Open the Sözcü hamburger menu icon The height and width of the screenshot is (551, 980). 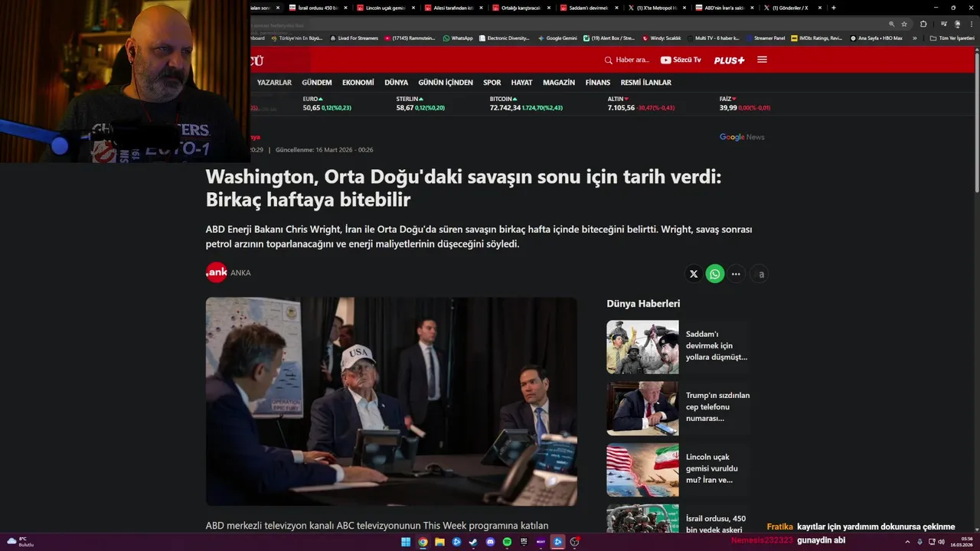pos(762,60)
